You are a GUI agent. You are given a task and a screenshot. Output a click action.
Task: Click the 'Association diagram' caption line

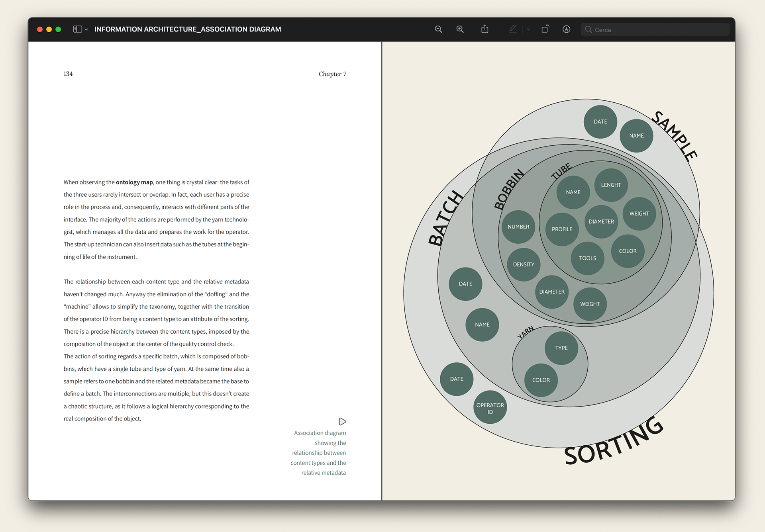(x=320, y=433)
